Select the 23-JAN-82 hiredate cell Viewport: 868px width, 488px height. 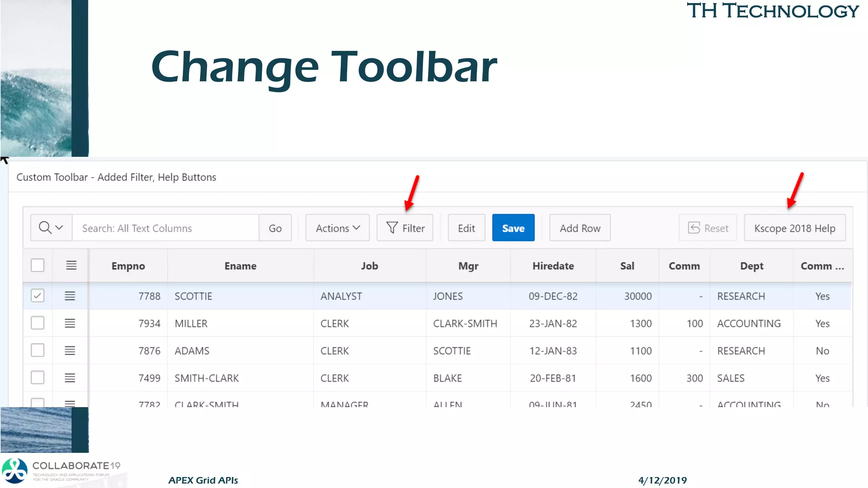(x=553, y=323)
